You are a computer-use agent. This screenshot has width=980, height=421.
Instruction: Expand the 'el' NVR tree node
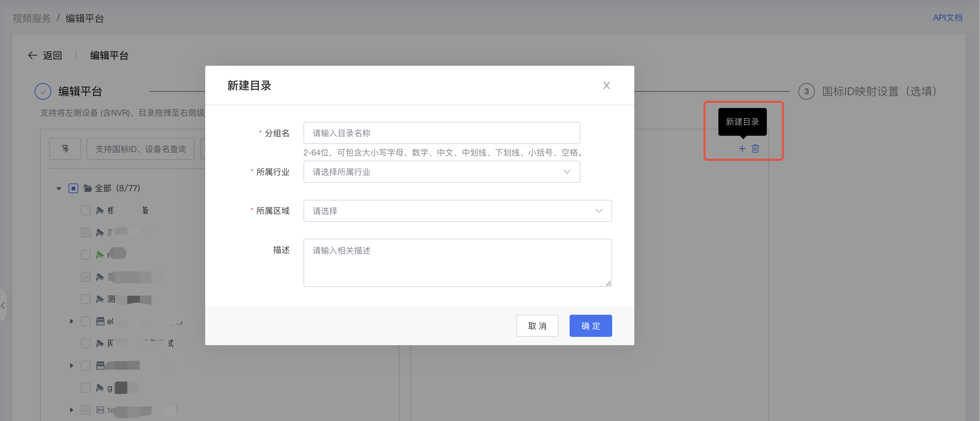(72, 321)
